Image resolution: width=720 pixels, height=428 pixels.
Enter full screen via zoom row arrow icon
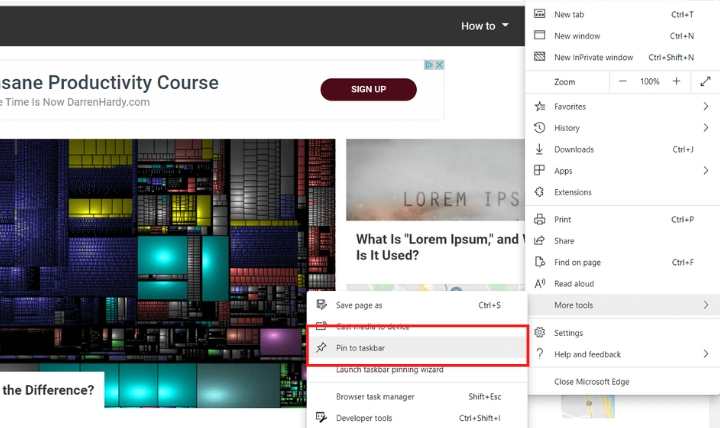point(705,82)
